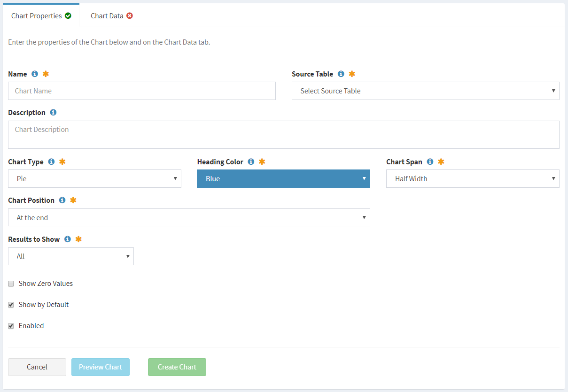Click the info icon next to Chart Type
This screenshot has width=568, height=392.
point(51,161)
